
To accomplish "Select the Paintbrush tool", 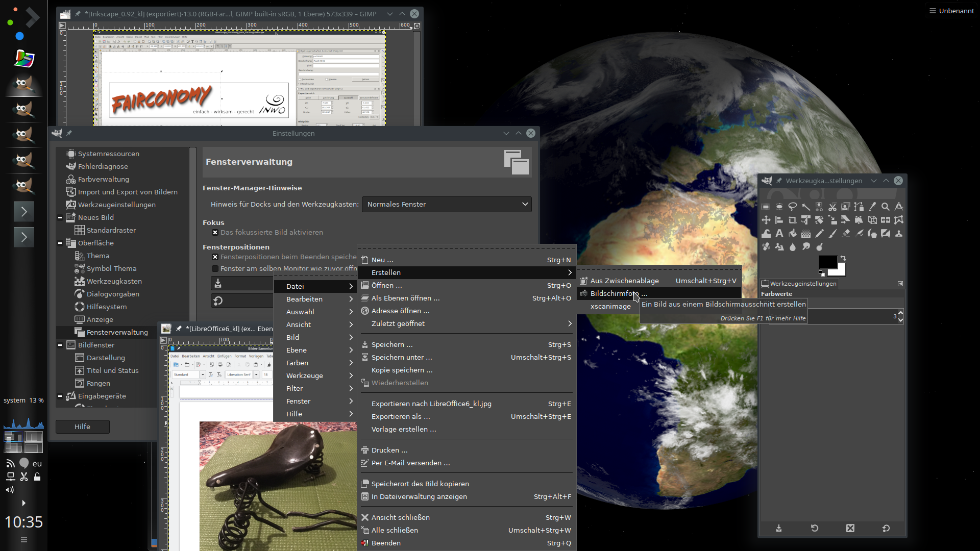I will 832,233.
